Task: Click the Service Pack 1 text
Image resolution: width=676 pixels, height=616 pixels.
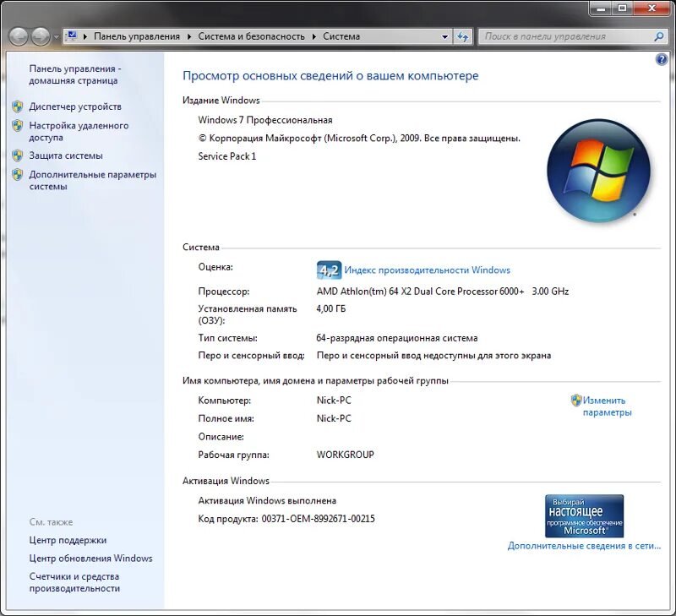Action: pyautogui.click(x=227, y=156)
